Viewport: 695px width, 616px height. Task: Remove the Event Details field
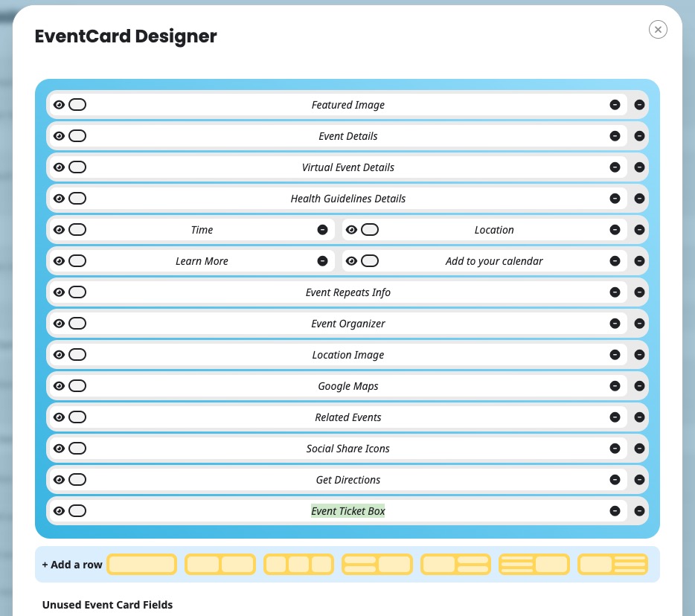(615, 136)
